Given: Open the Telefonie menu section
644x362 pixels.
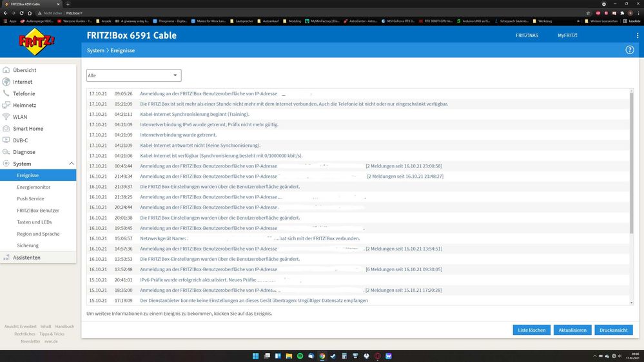Looking at the screenshot, I should (24, 93).
